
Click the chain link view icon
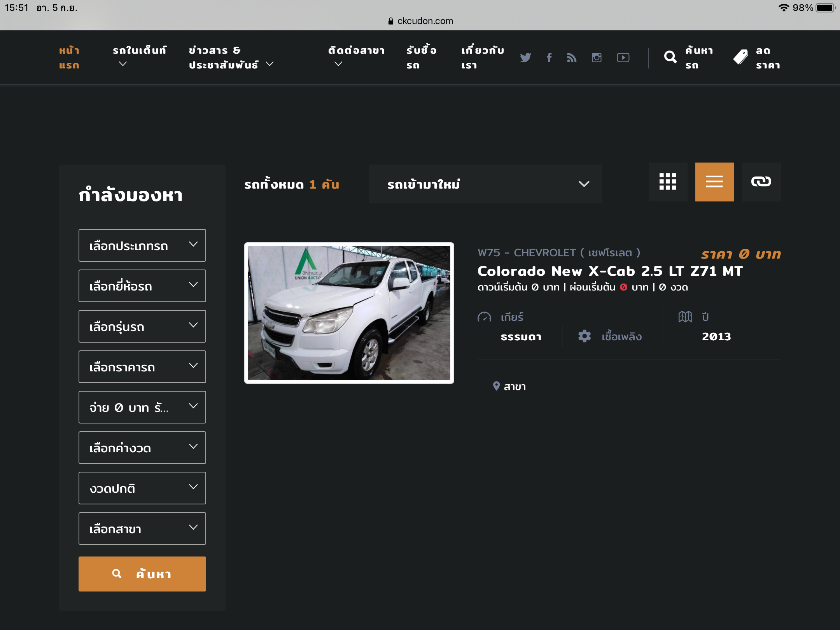click(x=761, y=182)
